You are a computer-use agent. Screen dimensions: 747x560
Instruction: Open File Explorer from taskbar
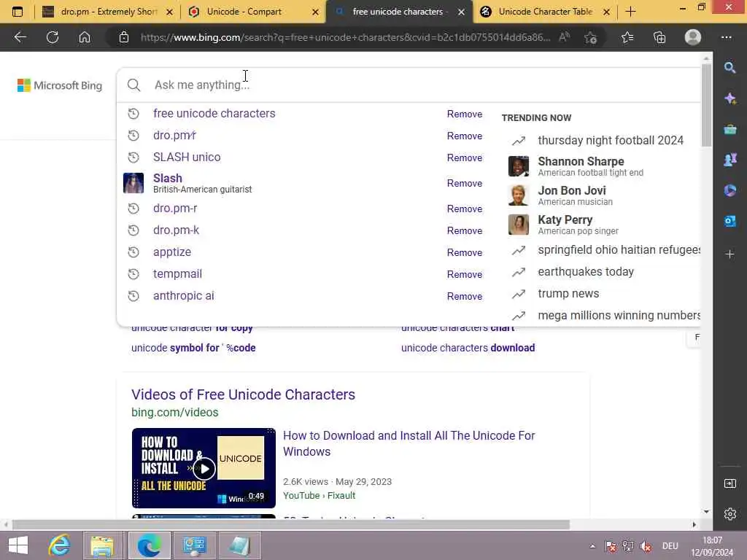coord(102,545)
